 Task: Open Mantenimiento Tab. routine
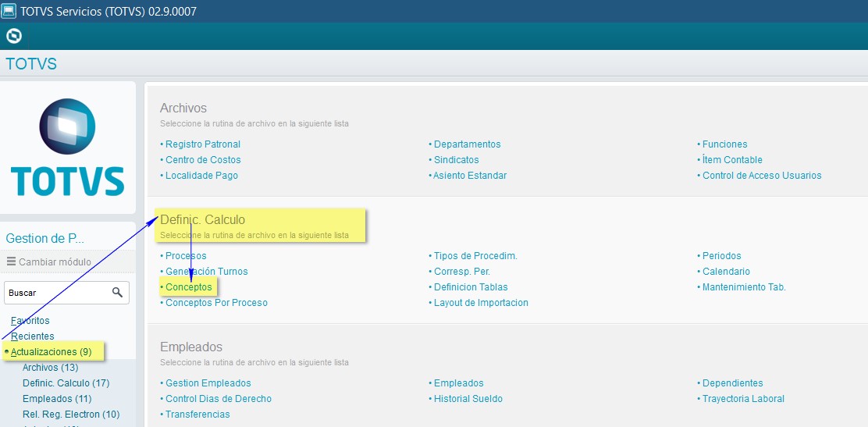pyautogui.click(x=744, y=287)
